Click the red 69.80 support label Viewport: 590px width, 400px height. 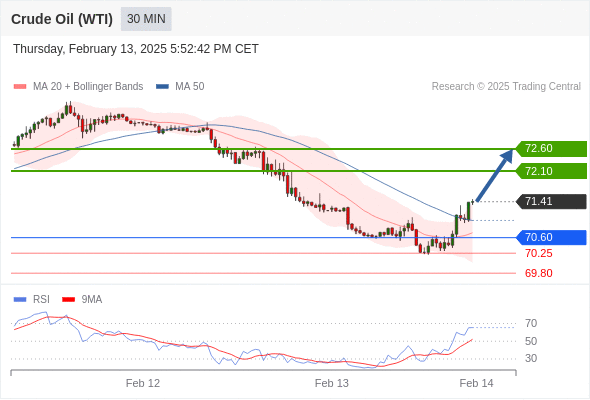point(538,273)
